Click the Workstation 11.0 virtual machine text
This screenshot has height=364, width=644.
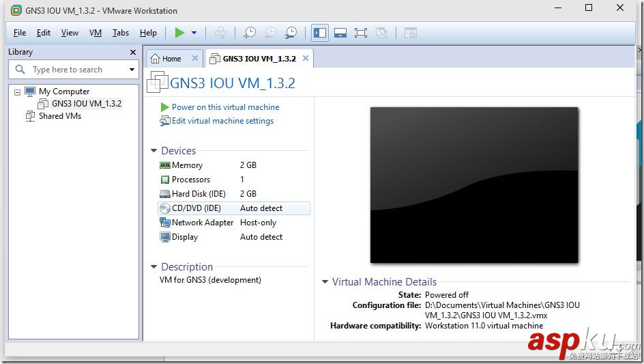click(x=484, y=326)
